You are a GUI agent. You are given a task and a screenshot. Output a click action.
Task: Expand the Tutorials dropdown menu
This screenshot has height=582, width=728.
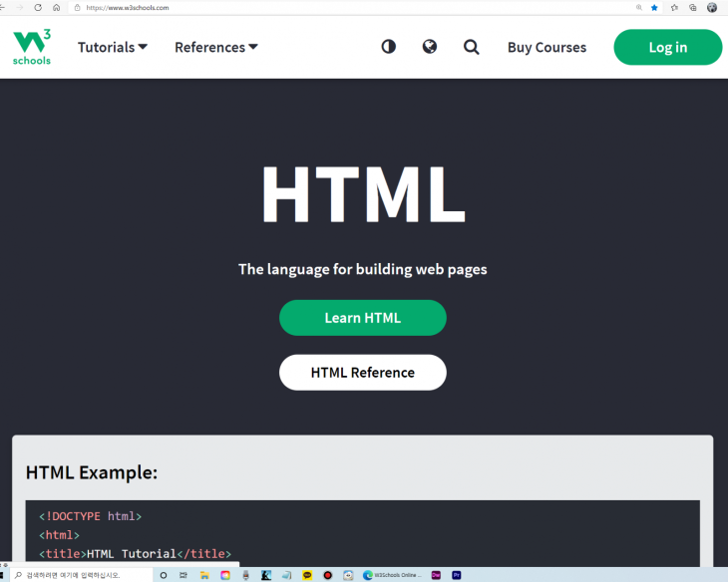point(113,47)
